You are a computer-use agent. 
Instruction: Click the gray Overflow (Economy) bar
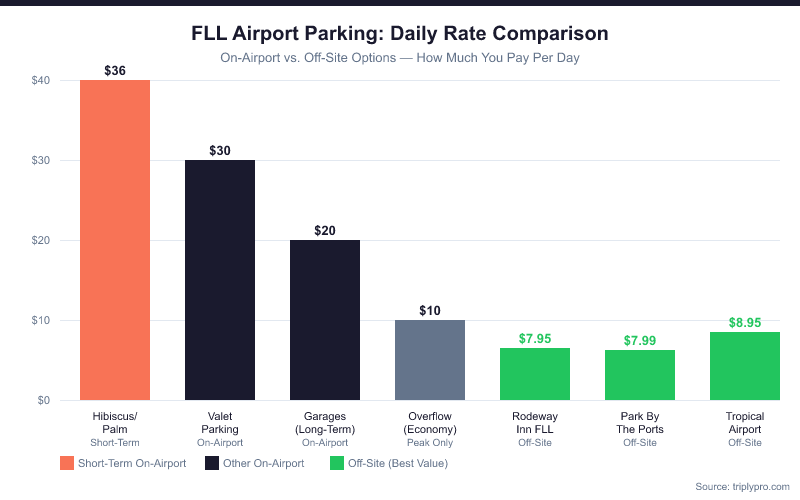[430, 360]
